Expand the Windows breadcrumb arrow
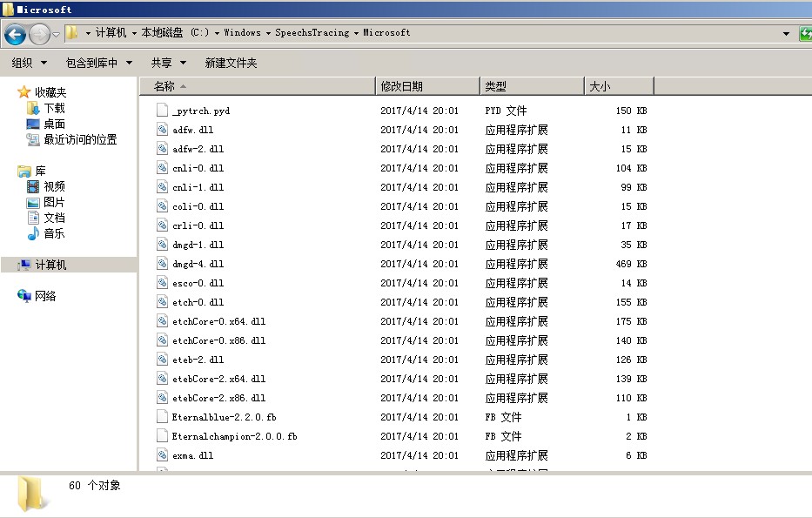 click(x=268, y=33)
